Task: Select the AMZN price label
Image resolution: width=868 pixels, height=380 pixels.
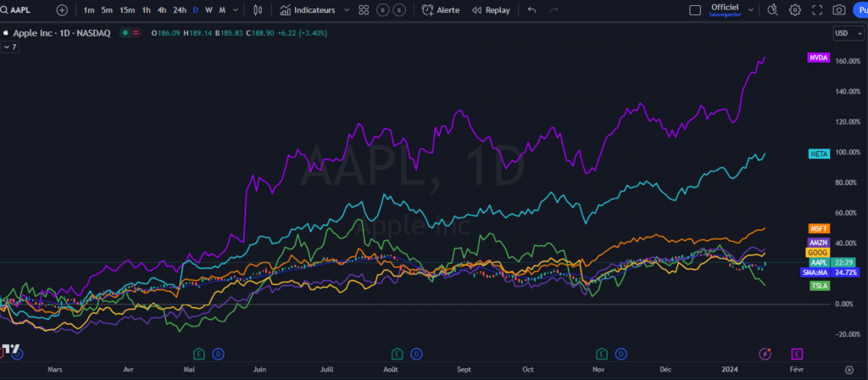Action: point(819,243)
